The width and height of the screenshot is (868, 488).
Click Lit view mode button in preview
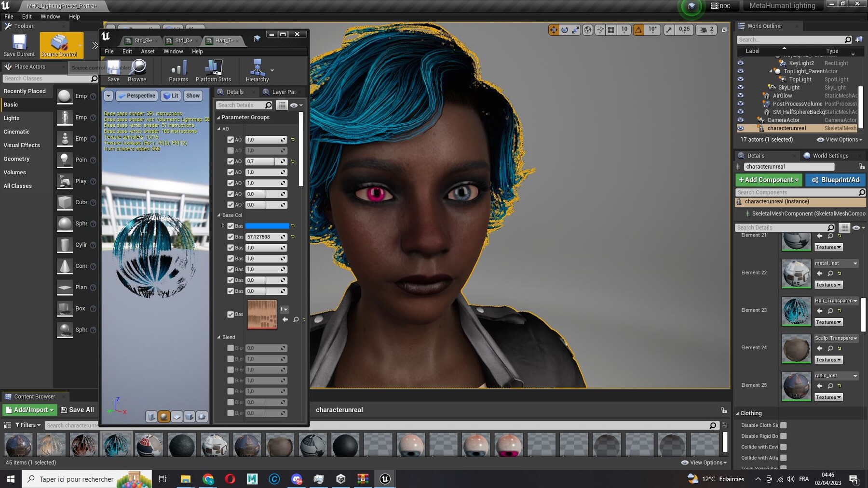tap(171, 96)
